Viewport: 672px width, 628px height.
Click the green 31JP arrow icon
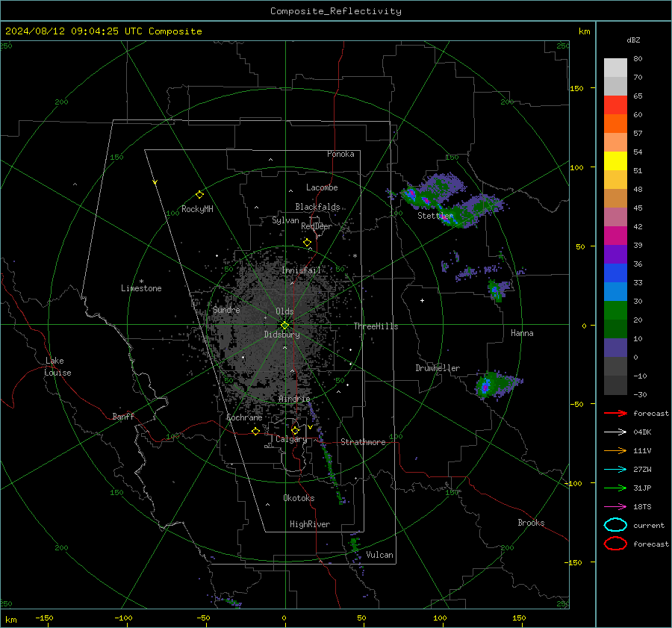click(x=615, y=488)
